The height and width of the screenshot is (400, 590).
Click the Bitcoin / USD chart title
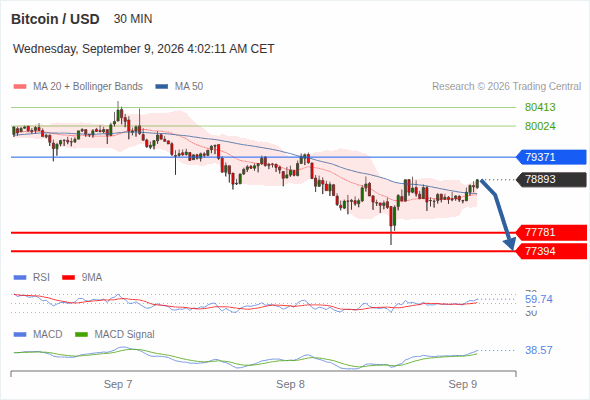point(55,19)
